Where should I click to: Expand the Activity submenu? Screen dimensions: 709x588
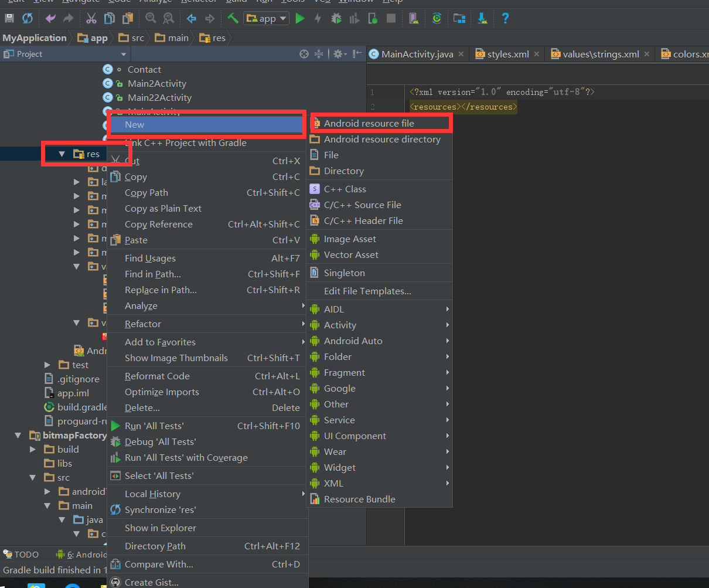352,325
